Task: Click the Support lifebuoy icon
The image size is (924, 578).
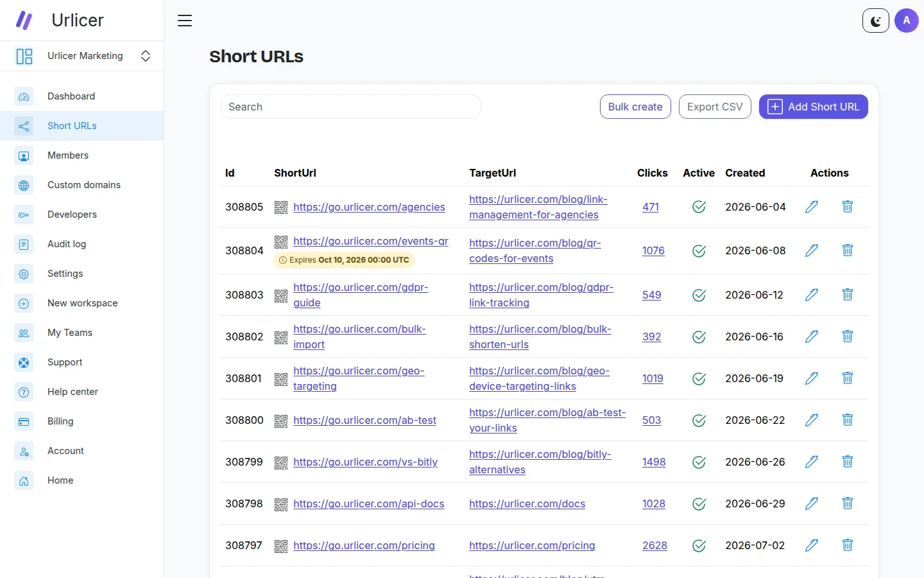Action: coord(24,362)
